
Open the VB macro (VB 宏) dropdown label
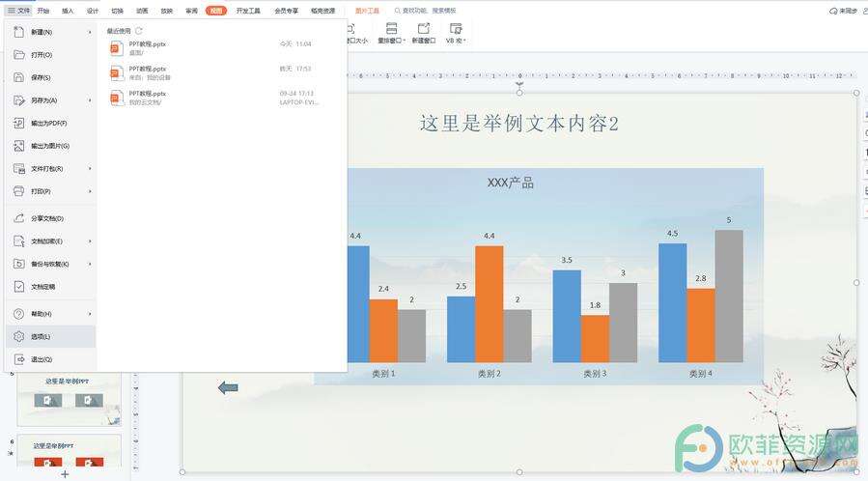pos(456,41)
